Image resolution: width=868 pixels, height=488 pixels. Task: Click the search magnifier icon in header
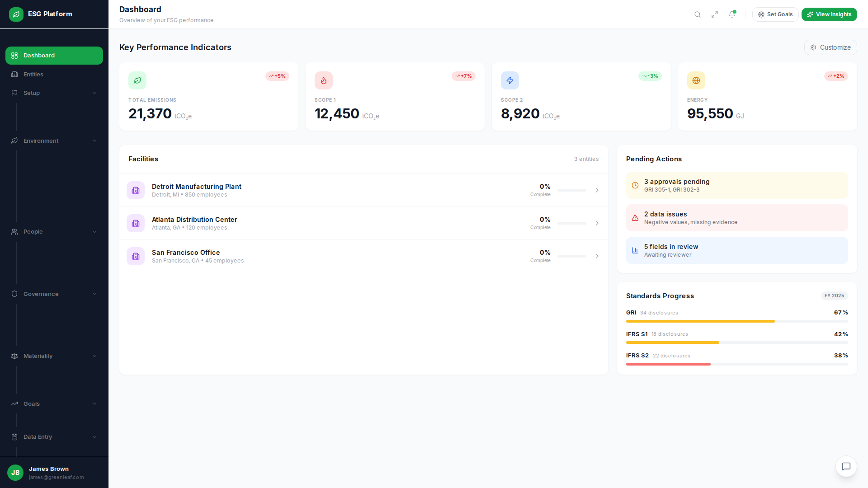[698, 14]
